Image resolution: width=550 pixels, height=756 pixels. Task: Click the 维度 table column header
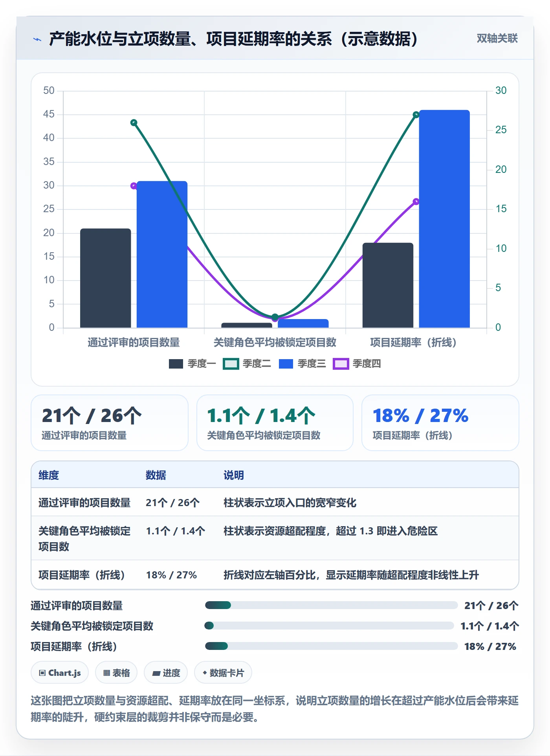49,475
